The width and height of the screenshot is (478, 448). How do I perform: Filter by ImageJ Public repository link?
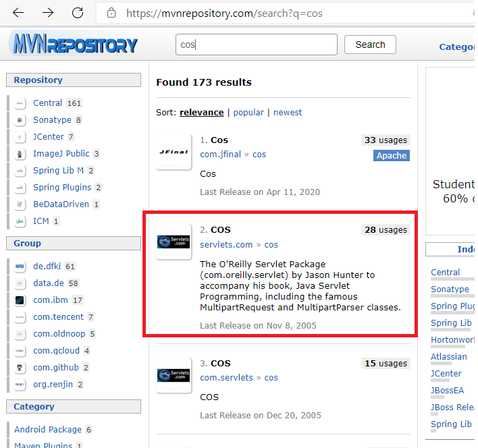(x=61, y=154)
